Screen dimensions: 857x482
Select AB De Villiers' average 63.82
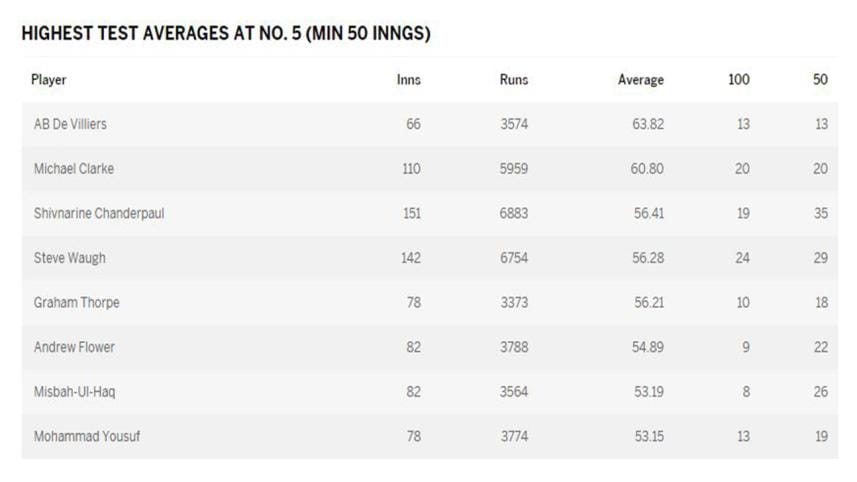[647, 125]
